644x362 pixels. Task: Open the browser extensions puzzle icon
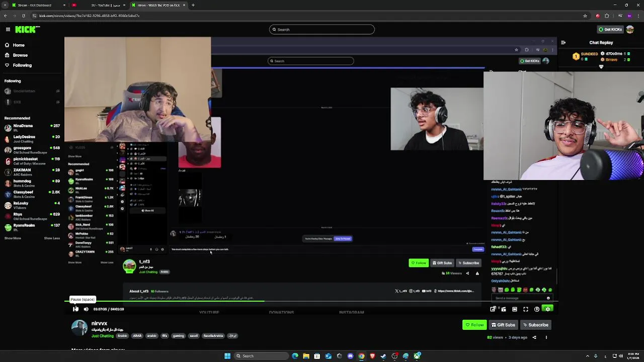tap(607, 16)
